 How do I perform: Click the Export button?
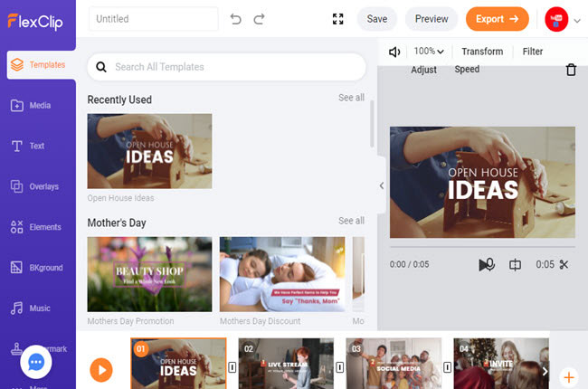pos(497,19)
